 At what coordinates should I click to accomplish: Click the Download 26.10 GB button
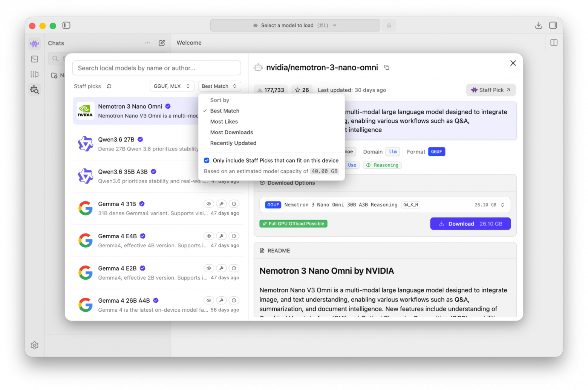pos(470,224)
